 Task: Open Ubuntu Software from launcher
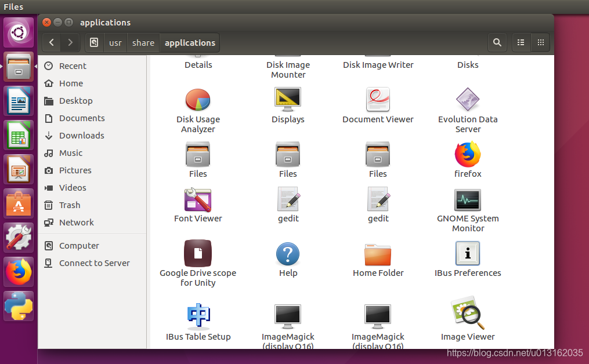19,204
